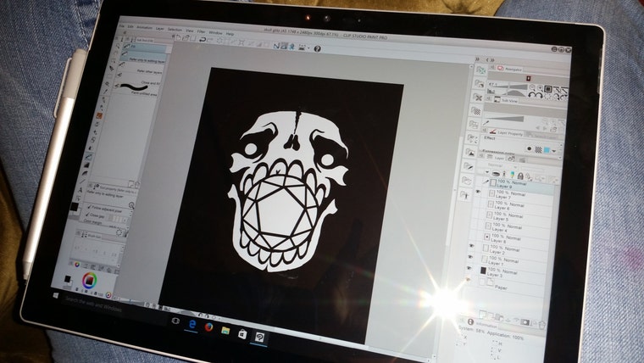Image resolution: width=644 pixels, height=363 pixels.
Task: Click the blue layer color effect swatch
Action: tap(547, 150)
